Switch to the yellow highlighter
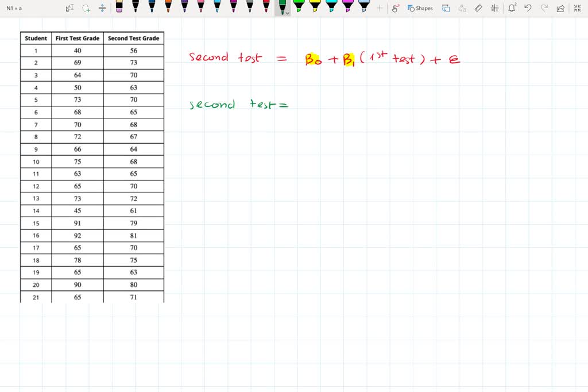The height and width of the screenshot is (392, 588). (314, 8)
